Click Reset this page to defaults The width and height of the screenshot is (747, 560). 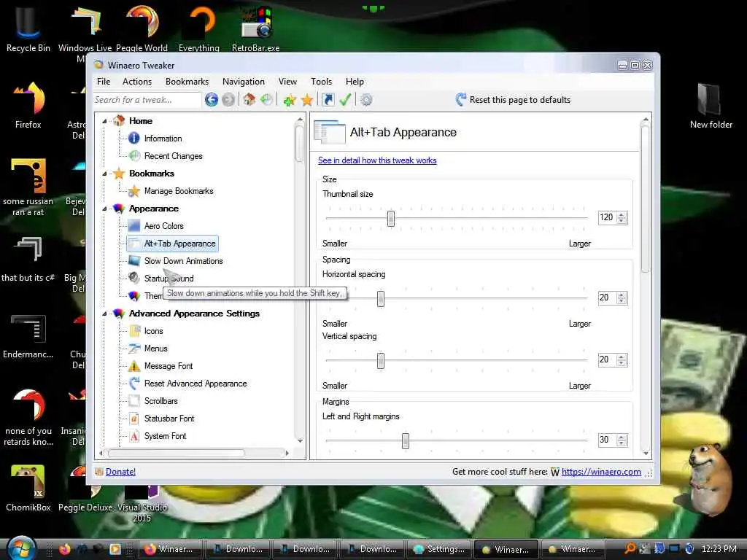[513, 99]
